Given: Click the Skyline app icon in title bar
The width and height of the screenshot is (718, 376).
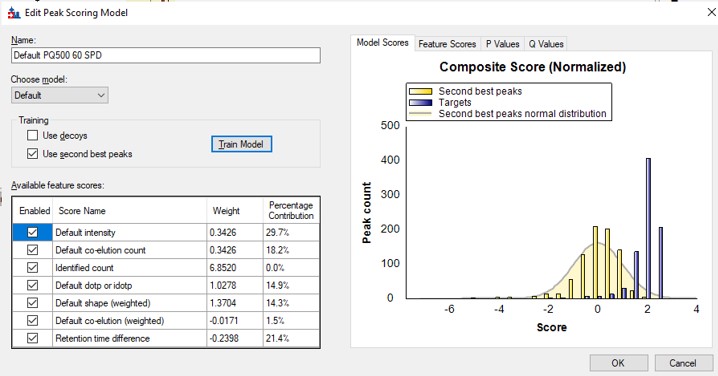Looking at the screenshot, I should click(14, 13).
